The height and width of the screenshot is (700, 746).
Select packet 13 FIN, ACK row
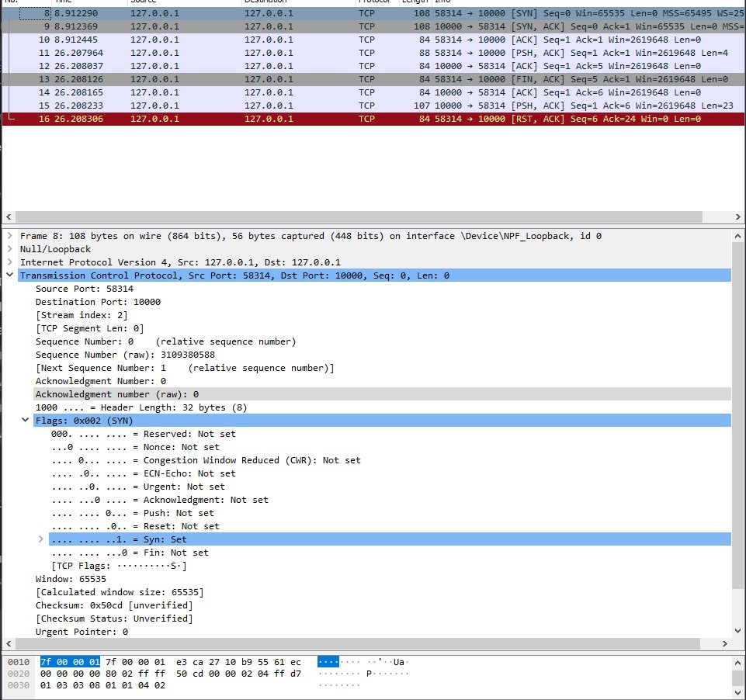[373, 79]
